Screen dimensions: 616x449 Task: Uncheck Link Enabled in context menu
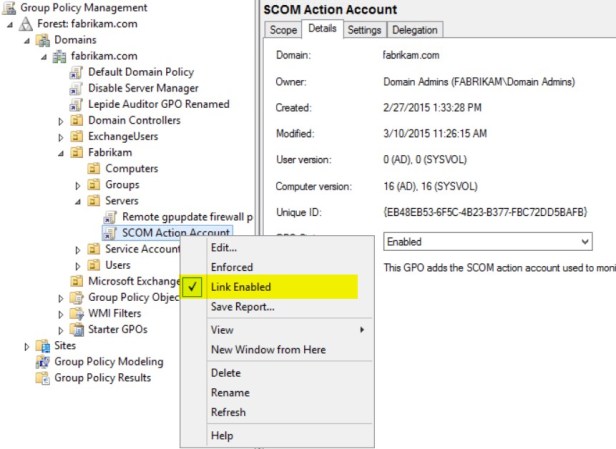(240, 287)
